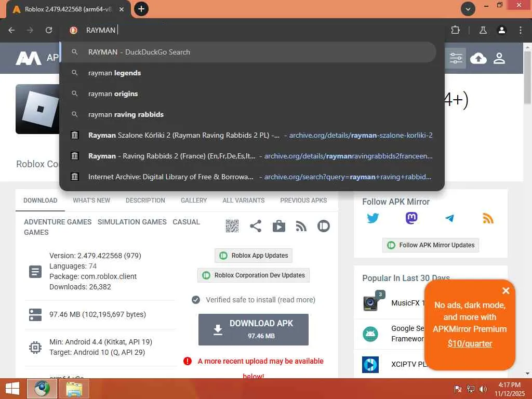Open the browser three-dot menu

pos(521,30)
